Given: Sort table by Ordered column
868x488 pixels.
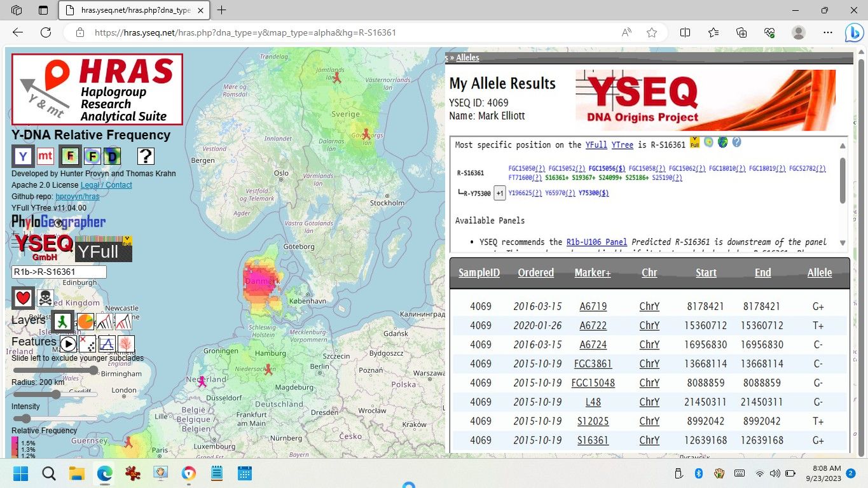Looking at the screenshot, I should click(536, 272).
